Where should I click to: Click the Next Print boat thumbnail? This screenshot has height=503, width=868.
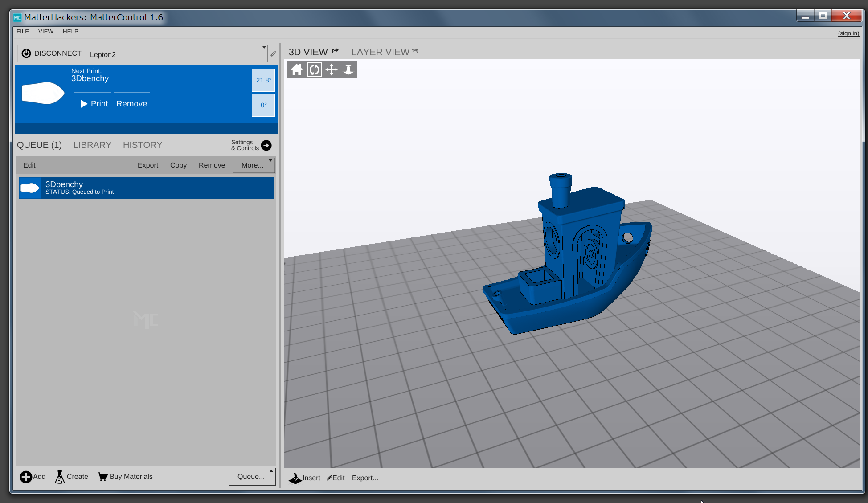click(x=43, y=93)
